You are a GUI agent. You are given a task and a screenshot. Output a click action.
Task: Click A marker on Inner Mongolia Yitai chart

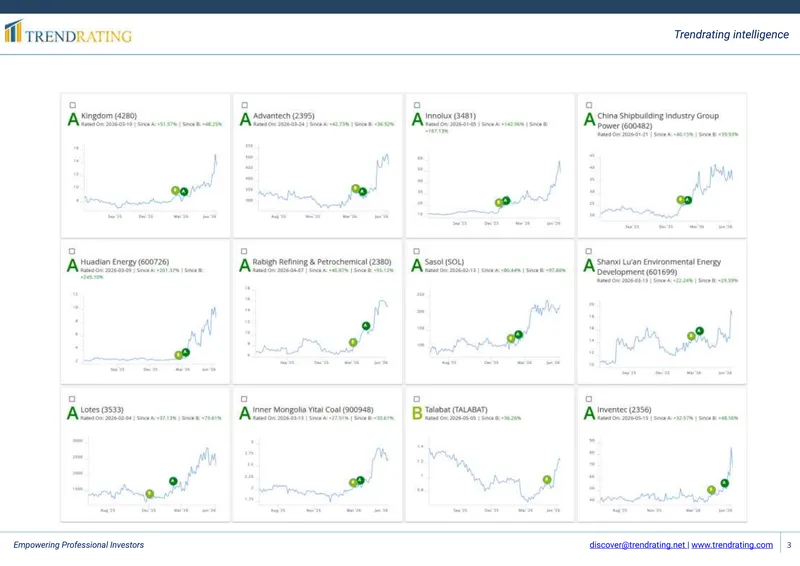(360, 480)
